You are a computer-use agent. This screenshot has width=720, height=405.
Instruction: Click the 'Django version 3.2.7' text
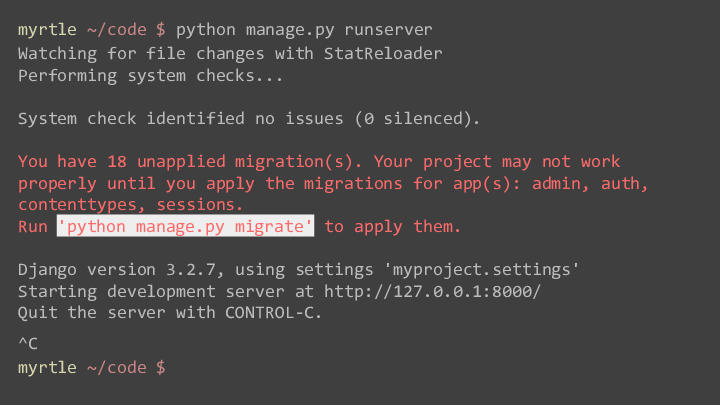click(117, 270)
